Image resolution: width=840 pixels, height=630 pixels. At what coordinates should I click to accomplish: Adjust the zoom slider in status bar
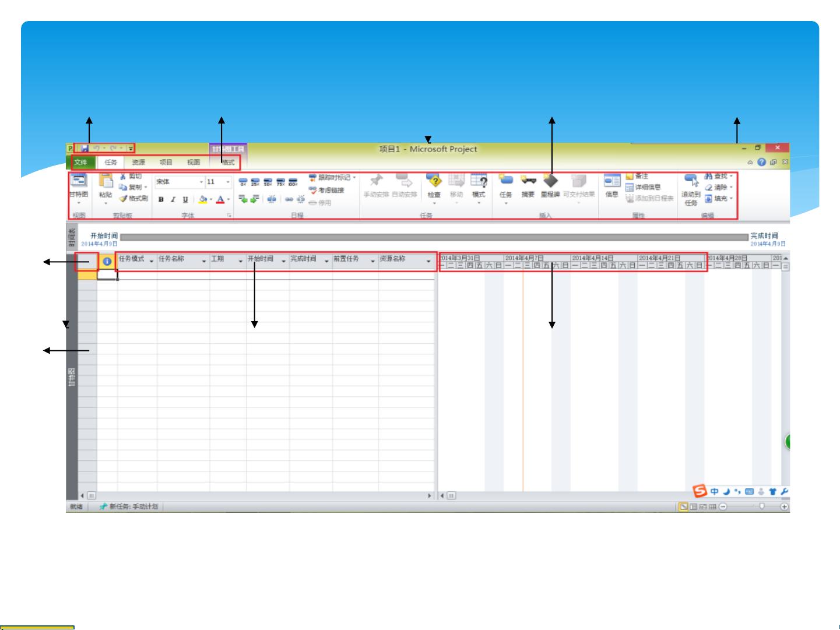click(x=761, y=506)
